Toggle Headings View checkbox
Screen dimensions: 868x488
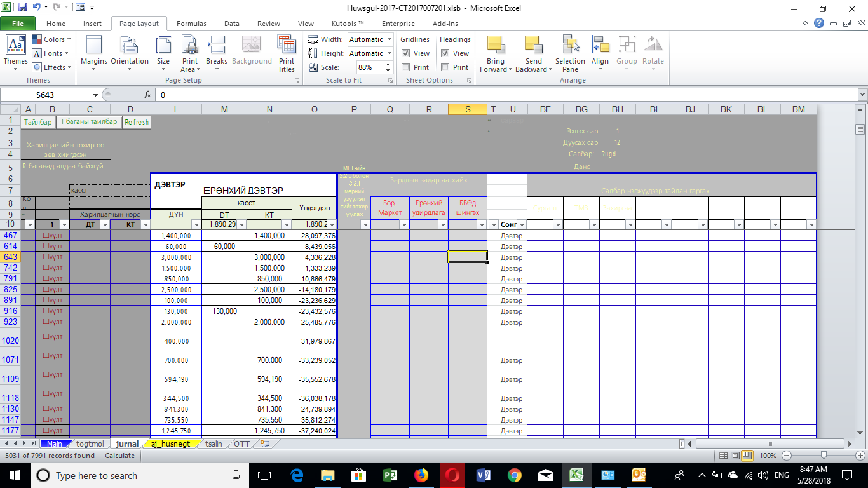(x=445, y=53)
